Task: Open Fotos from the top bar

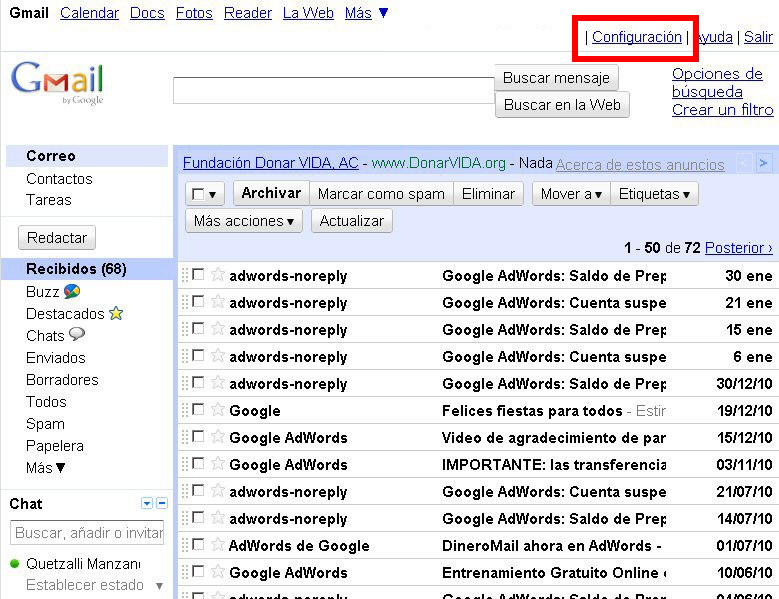Action: (194, 13)
